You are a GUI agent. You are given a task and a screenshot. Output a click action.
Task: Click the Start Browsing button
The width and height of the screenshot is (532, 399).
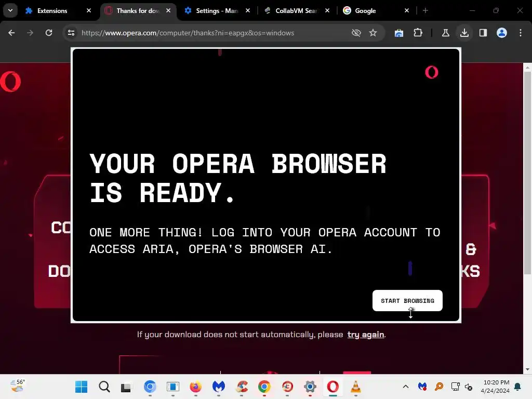[407, 301]
